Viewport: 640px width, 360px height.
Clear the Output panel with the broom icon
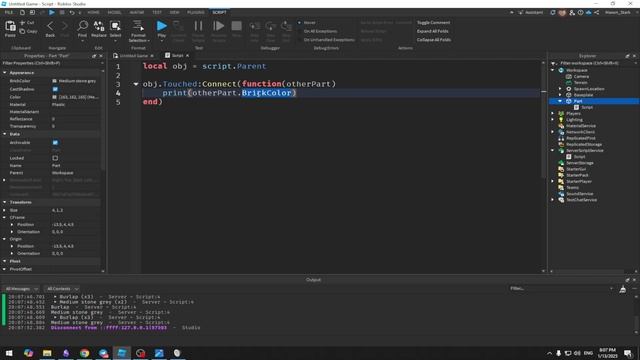click(622, 289)
